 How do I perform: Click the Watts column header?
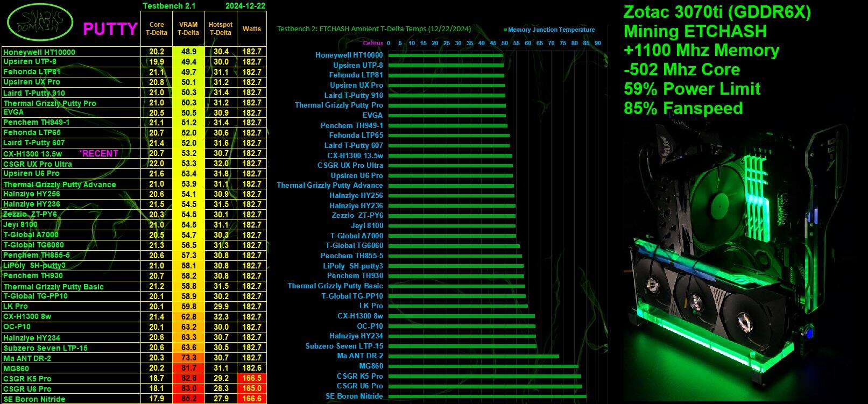(x=252, y=29)
